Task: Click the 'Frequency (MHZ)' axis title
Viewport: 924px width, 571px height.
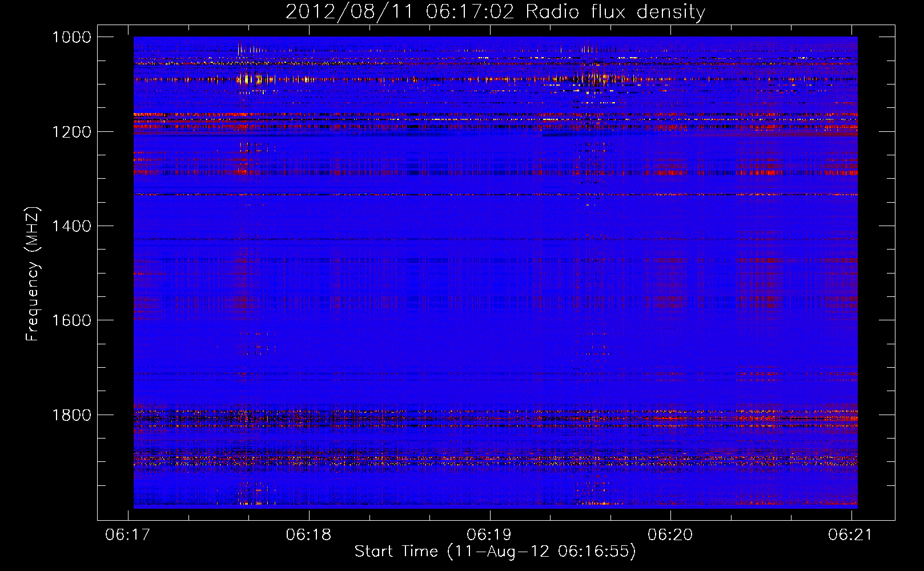Action: pyautogui.click(x=33, y=274)
